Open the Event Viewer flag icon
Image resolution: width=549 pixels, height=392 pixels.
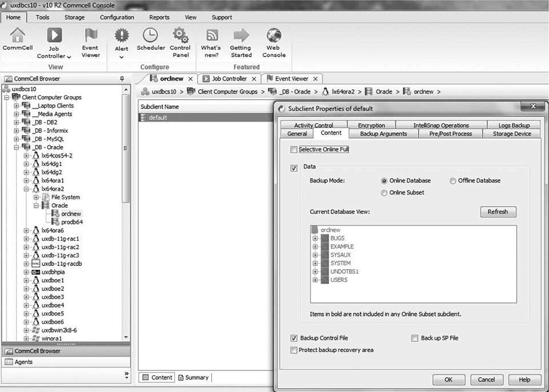click(x=91, y=35)
